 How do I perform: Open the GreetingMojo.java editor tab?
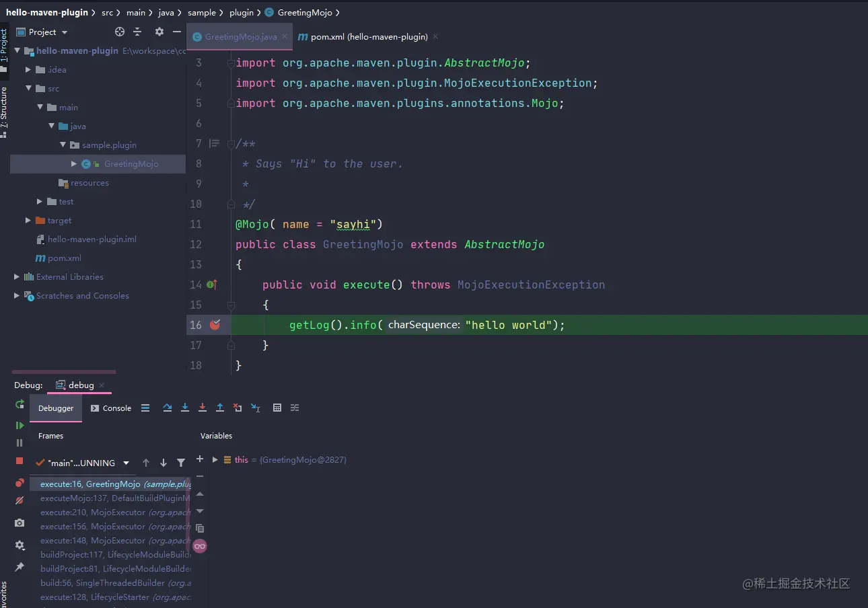coord(240,37)
